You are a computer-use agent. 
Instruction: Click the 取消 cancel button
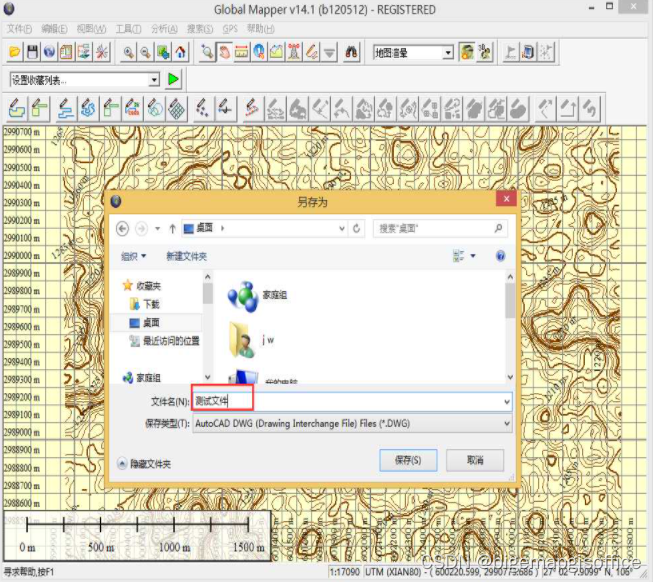pos(475,460)
